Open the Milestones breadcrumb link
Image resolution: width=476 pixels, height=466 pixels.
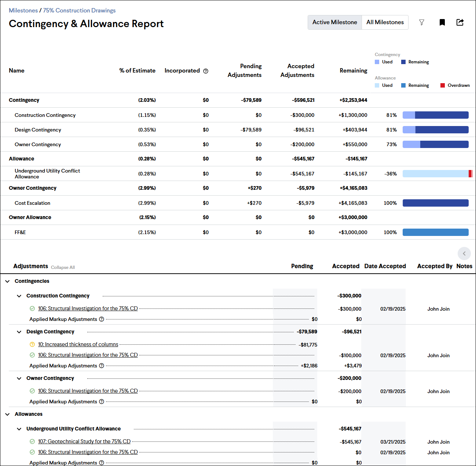23,10
